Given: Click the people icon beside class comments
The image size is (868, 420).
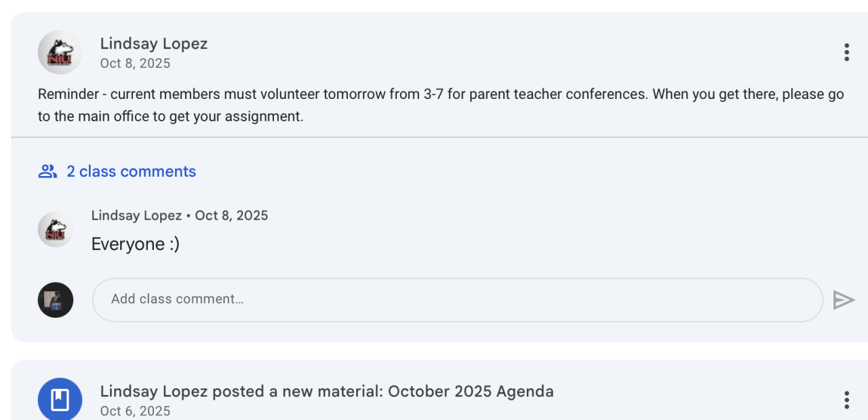Looking at the screenshot, I should click(x=47, y=171).
